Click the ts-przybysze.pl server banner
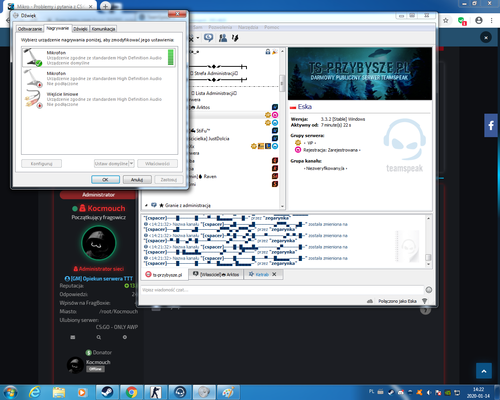The height and width of the screenshot is (400, 500). click(360, 73)
